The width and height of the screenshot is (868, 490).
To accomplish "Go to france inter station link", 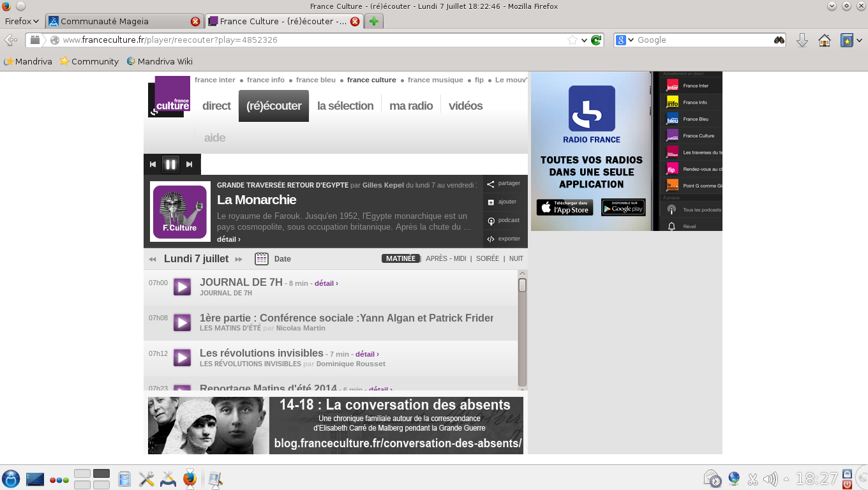I will (215, 80).
